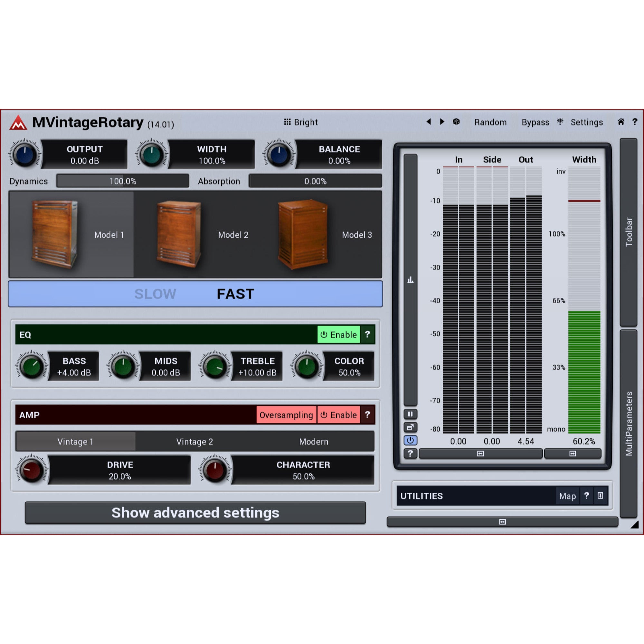This screenshot has width=644, height=644.
Task: Click the Dynamics slider bar
Action: [123, 181]
